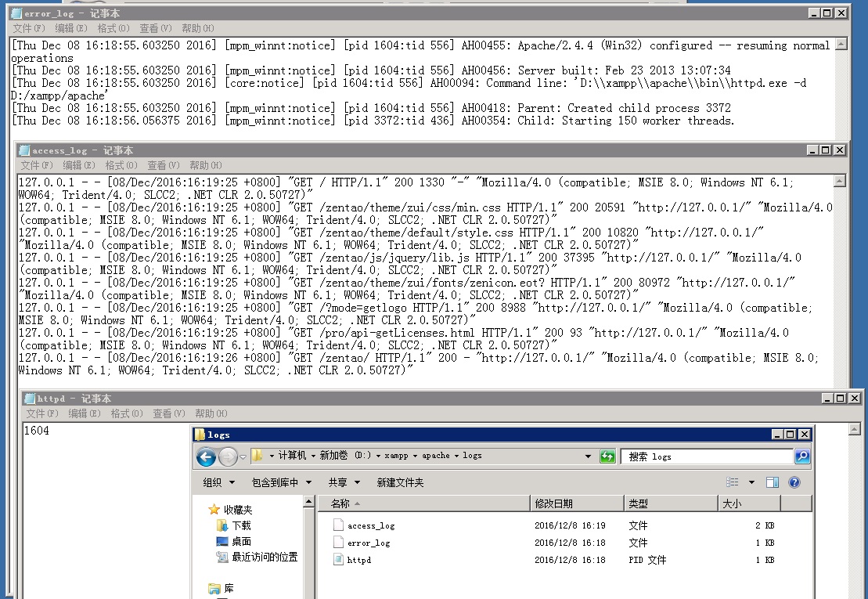Screen dimensions: 868x599
Task: Expand the dropdown arrow after apache in the breadcrumb
Action: pyautogui.click(x=456, y=456)
